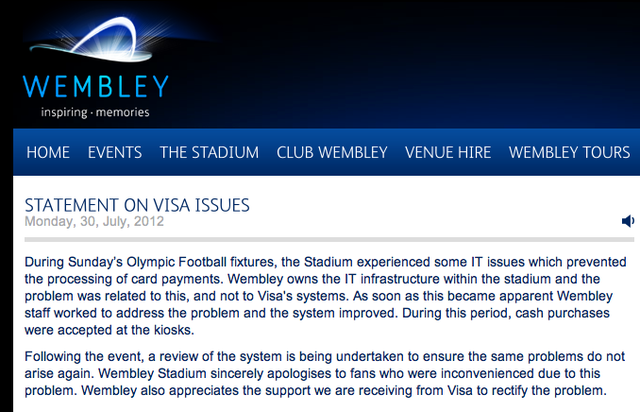Click the grey divider line under the date
Image resolution: width=640 pixels, height=412 pixels.
[x=329, y=240]
